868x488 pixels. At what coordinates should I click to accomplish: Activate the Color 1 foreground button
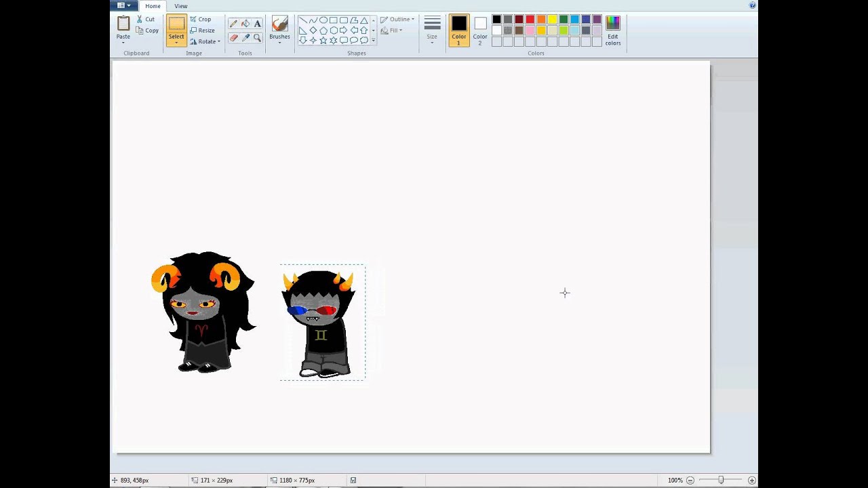point(459,30)
